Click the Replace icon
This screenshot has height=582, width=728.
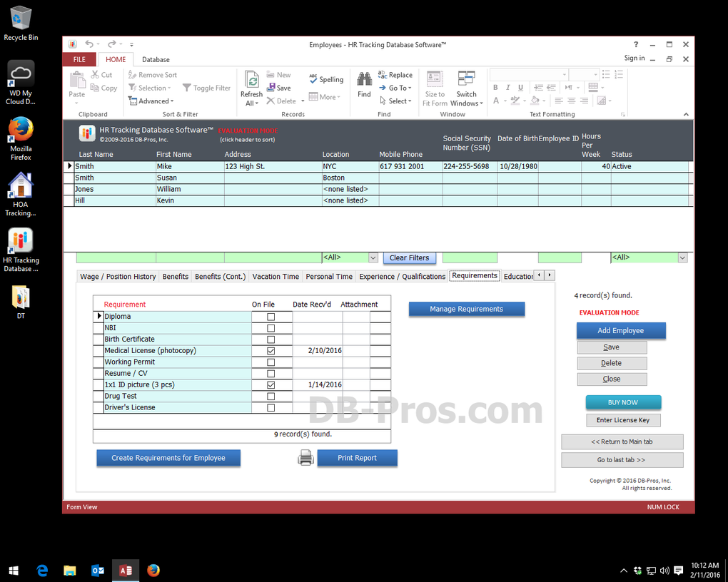(x=383, y=74)
